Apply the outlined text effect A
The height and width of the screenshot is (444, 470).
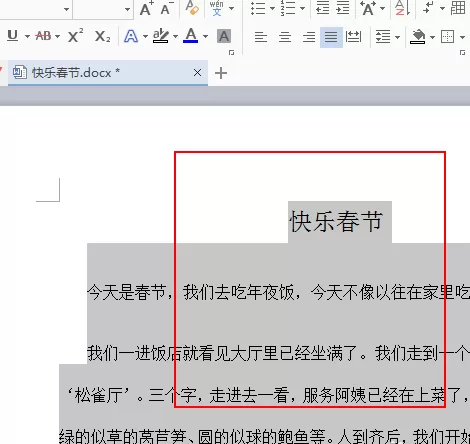coord(131,36)
